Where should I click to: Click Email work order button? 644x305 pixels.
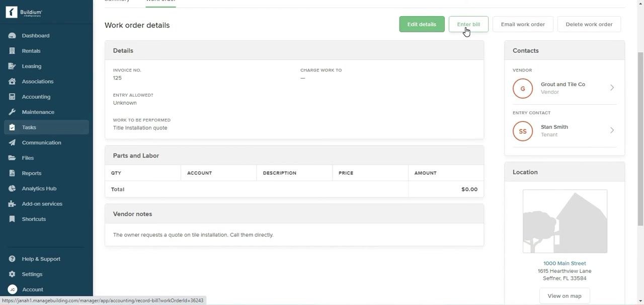[523, 24]
